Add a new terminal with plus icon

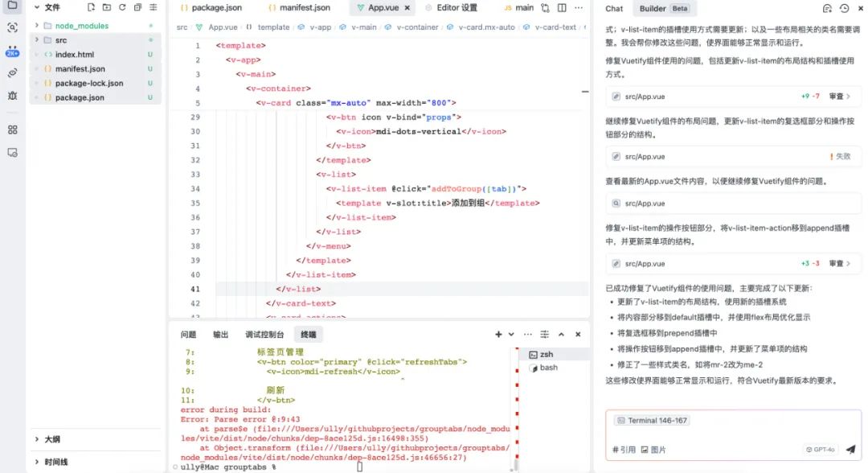click(x=498, y=334)
